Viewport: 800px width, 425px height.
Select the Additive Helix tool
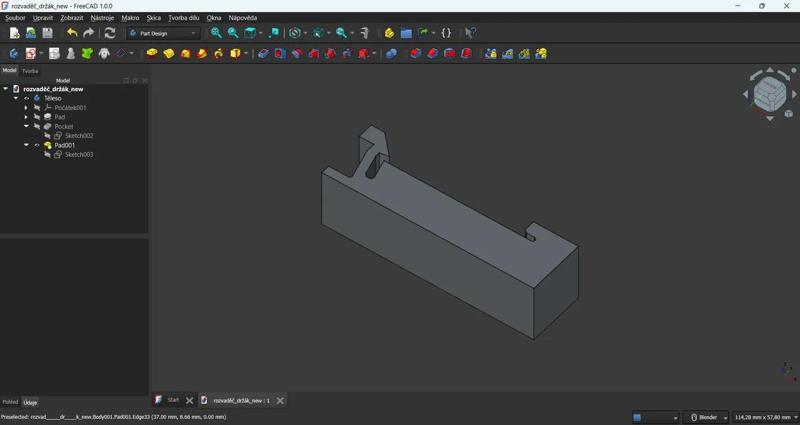218,54
